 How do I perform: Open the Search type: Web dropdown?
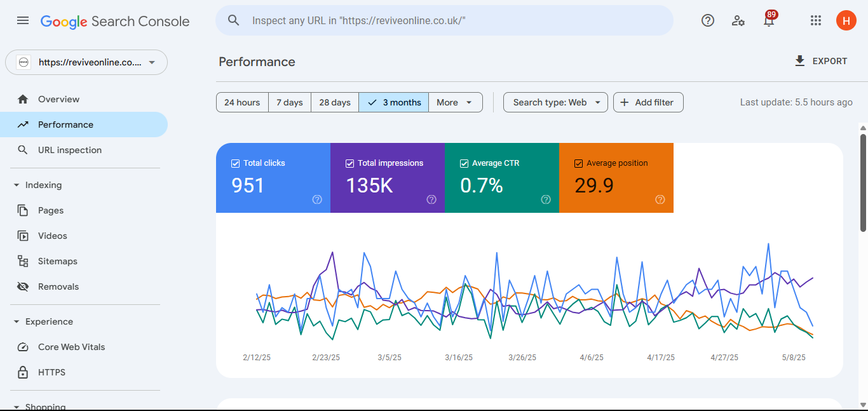(555, 102)
